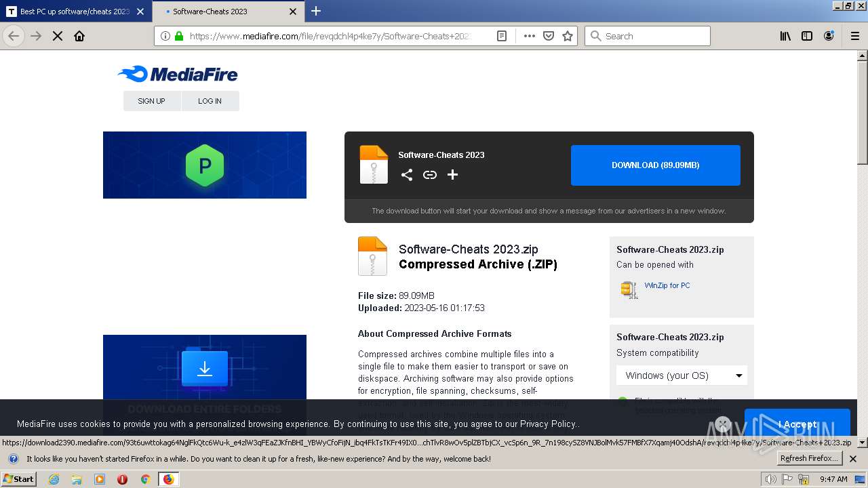Show sidebars toolbar icon

point(807,36)
